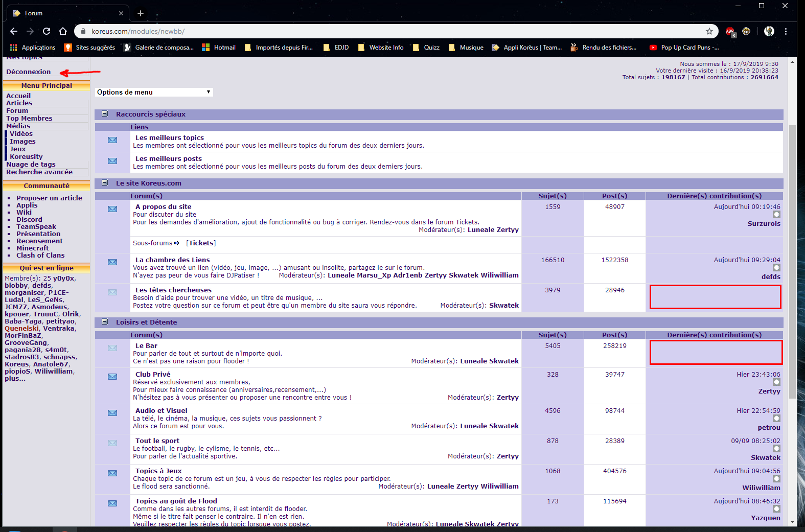Click the envelope icon beside Les meilleurs topics
Screen dimensions: 805x532
pyautogui.click(x=112, y=140)
